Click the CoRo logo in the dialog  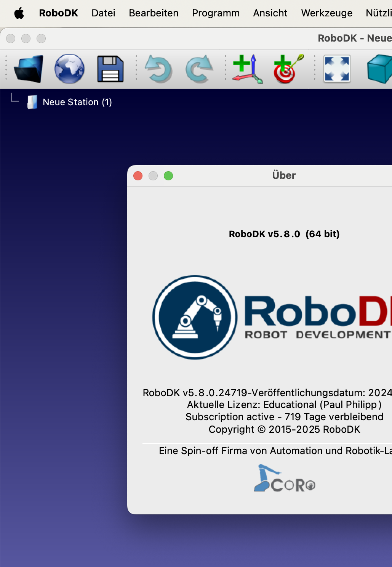click(x=284, y=479)
